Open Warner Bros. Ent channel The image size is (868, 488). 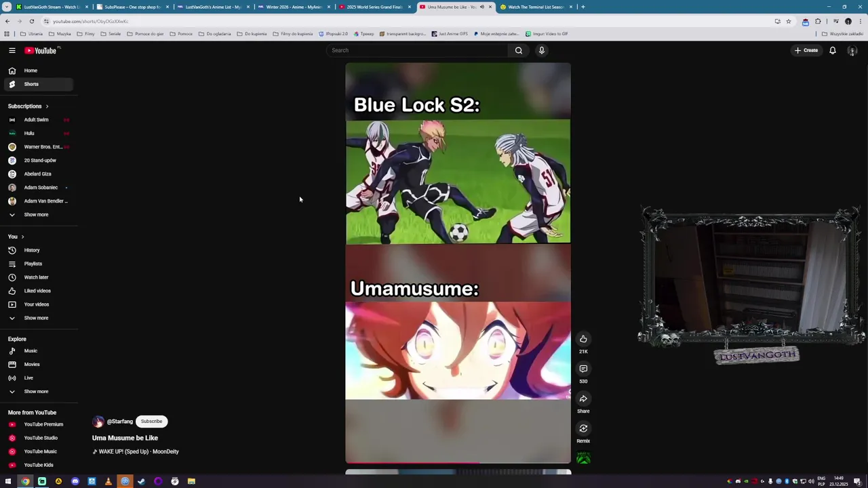tap(37, 147)
